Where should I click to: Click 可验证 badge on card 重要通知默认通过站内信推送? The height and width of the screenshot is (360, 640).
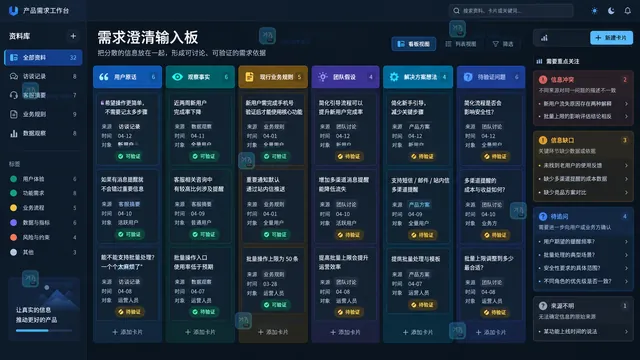click(x=275, y=234)
